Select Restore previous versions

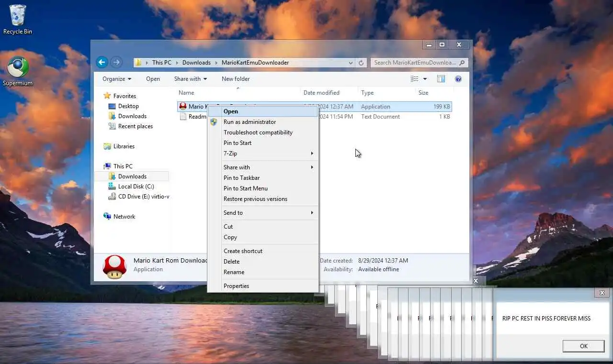pos(263,199)
